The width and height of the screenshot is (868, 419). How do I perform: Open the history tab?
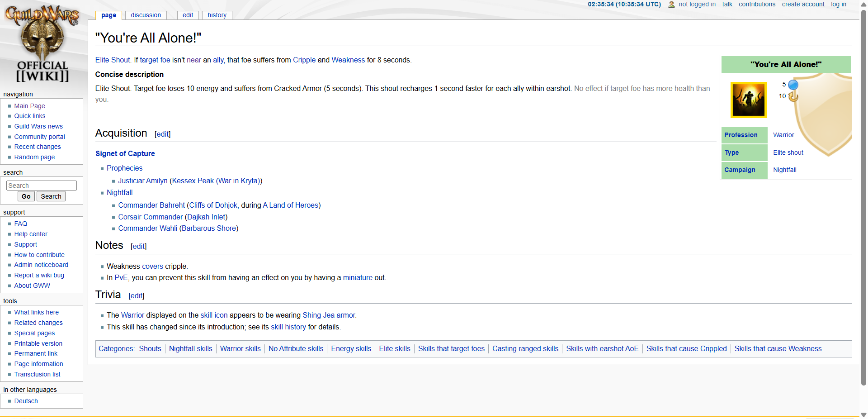pos(217,15)
